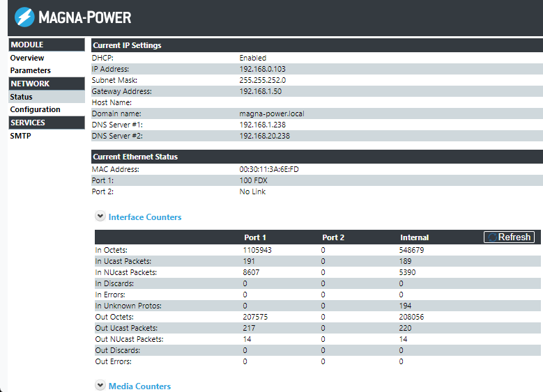Click the Out Discards row label
Viewport: 543px width, 392px height.
(x=118, y=350)
